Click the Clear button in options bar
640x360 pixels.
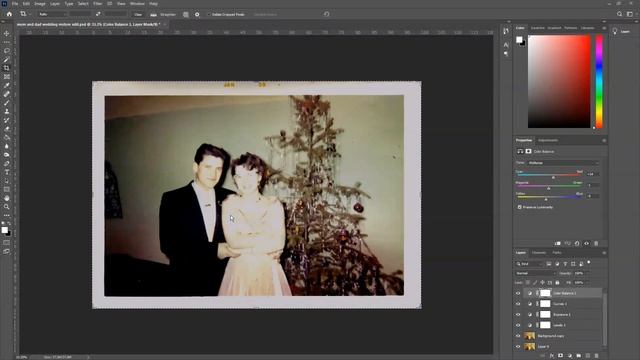[138, 14]
